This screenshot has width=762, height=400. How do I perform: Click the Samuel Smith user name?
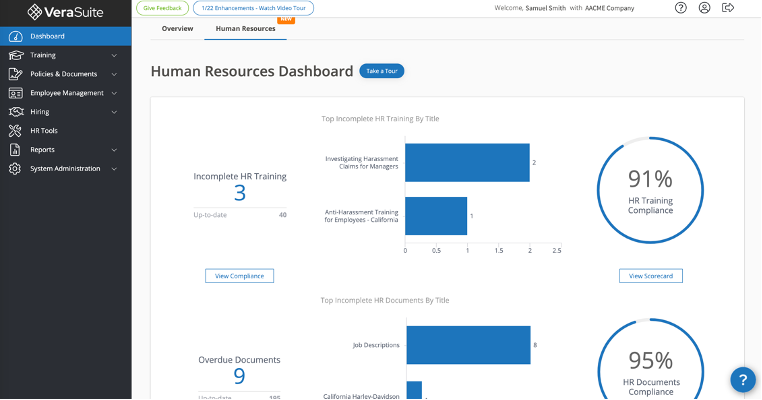[545, 8]
